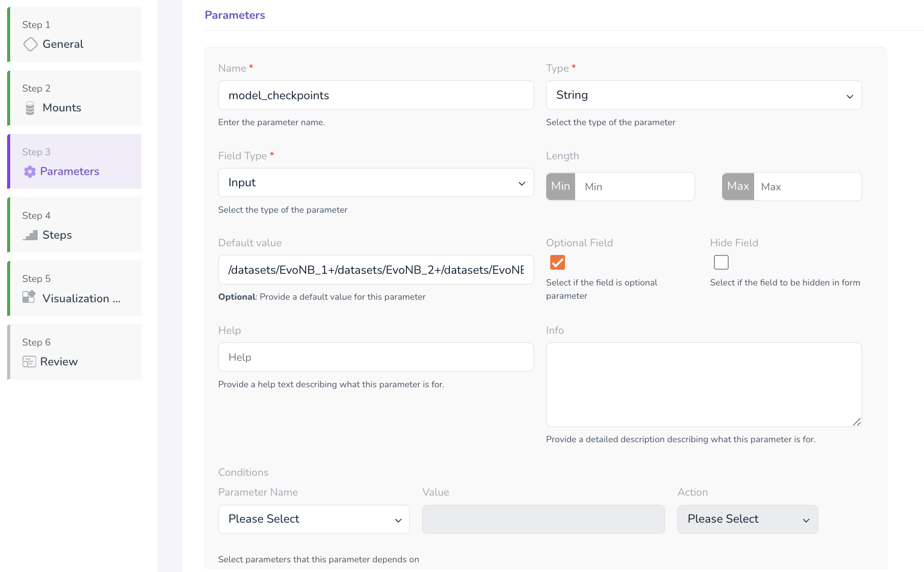Click the Mounts database icon

point(30,108)
